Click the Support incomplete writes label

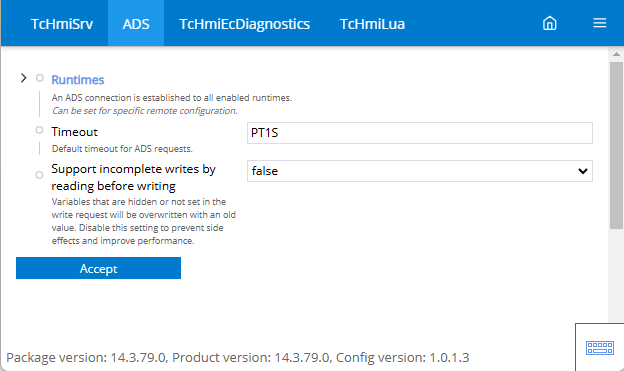tap(133, 178)
